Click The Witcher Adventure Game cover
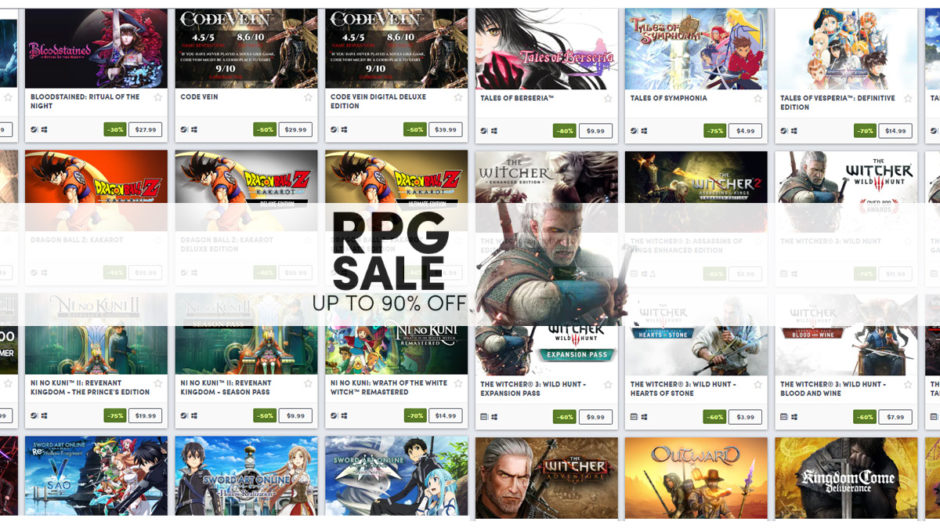 click(x=546, y=477)
